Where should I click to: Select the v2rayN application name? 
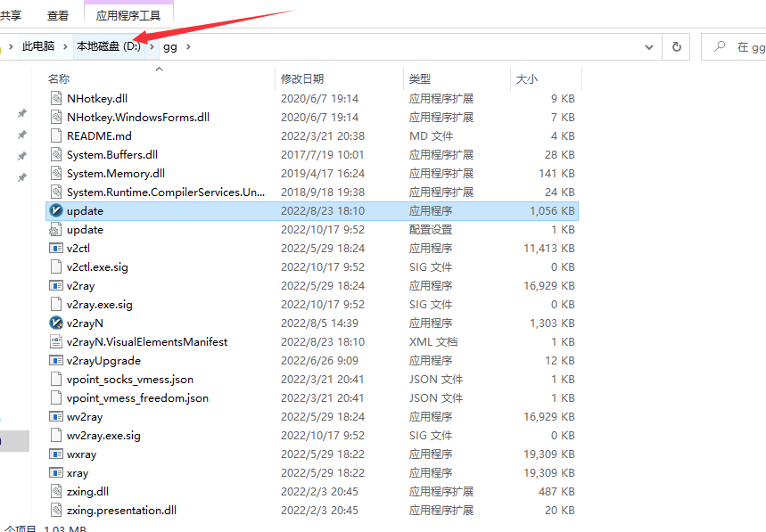coord(85,323)
